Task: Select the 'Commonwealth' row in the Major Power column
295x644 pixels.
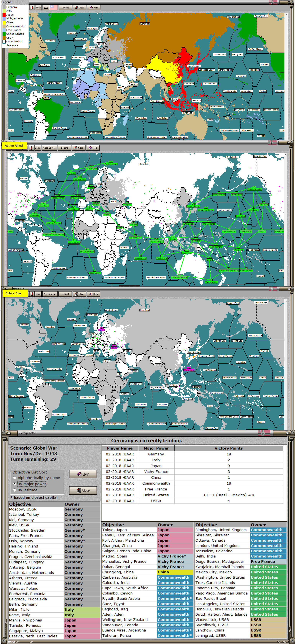Action: [x=156, y=483]
